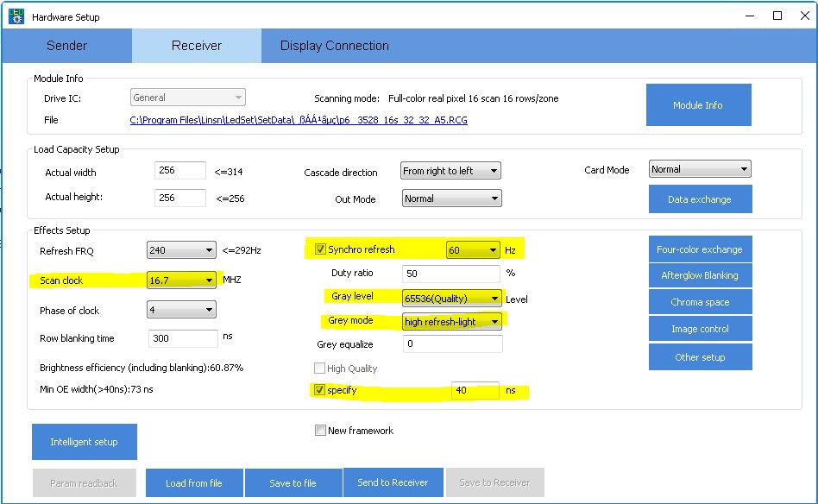Click the Actual width input field
This screenshot has height=504, width=818.
coord(179,171)
